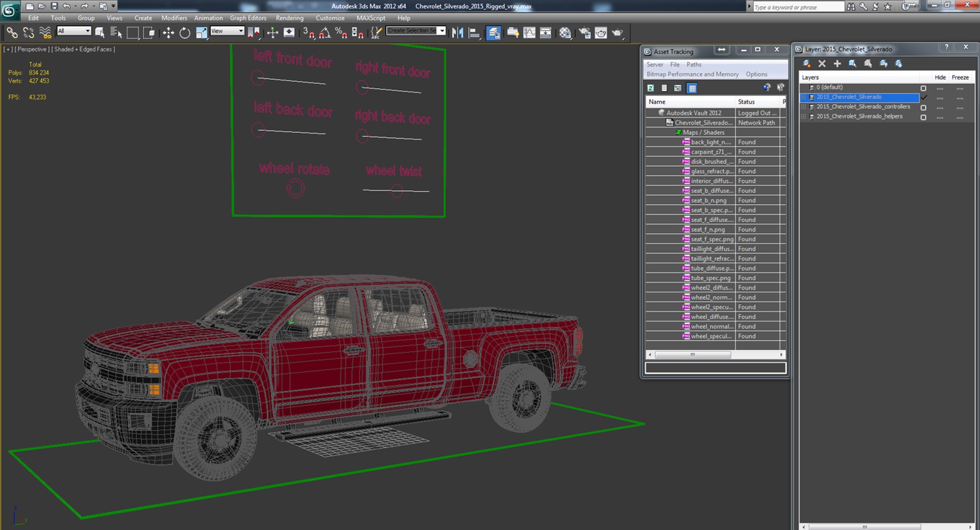The height and width of the screenshot is (530, 980).
Task: Click the viewport [+] general menu label
Action: [x=8, y=50]
